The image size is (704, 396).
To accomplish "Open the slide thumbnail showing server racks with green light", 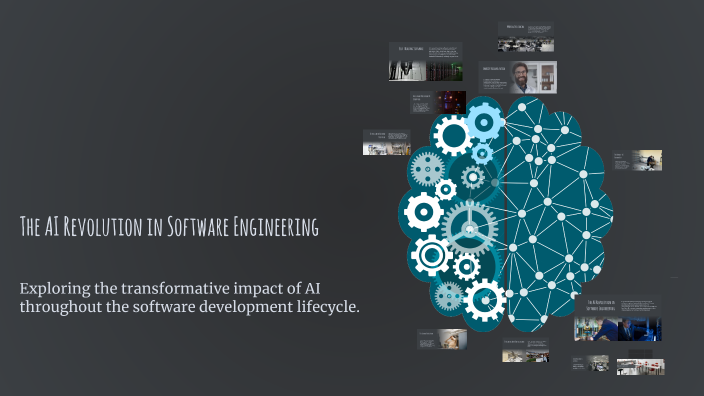I will (426, 62).
